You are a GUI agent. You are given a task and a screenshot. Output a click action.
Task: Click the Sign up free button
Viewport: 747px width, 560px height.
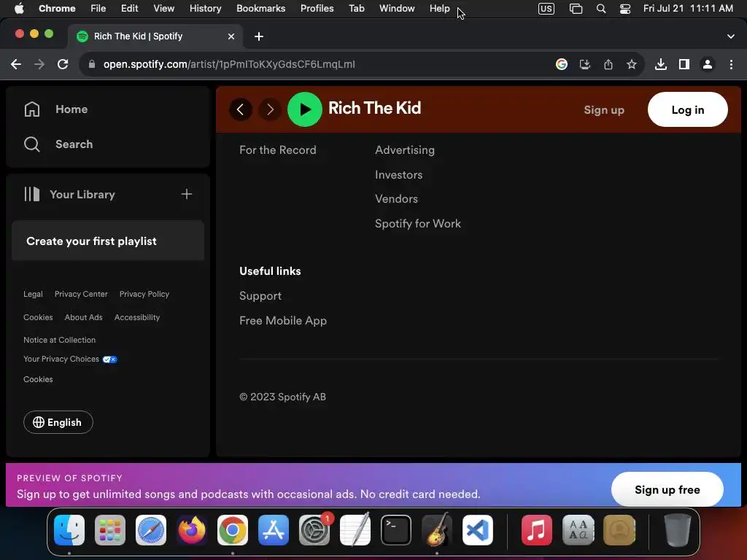pyautogui.click(x=667, y=489)
